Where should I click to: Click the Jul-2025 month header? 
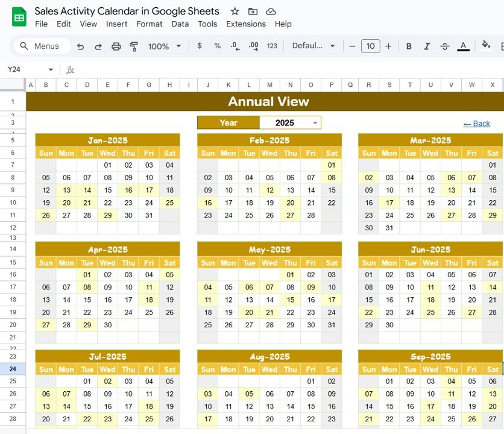tap(108, 356)
